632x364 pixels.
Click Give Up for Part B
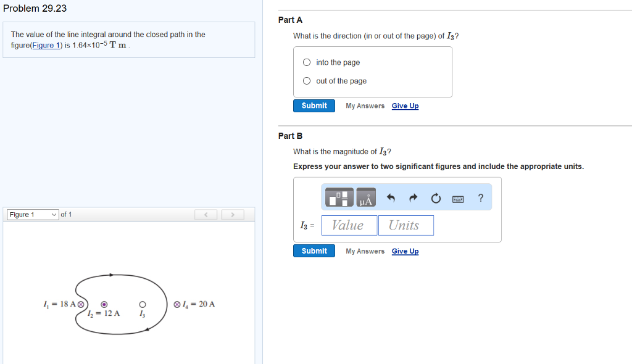pyautogui.click(x=405, y=251)
